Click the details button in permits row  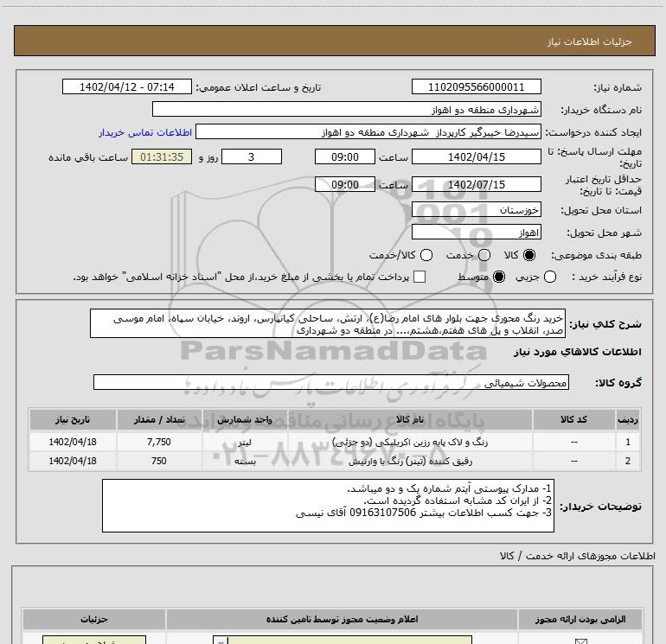(94, 641)
